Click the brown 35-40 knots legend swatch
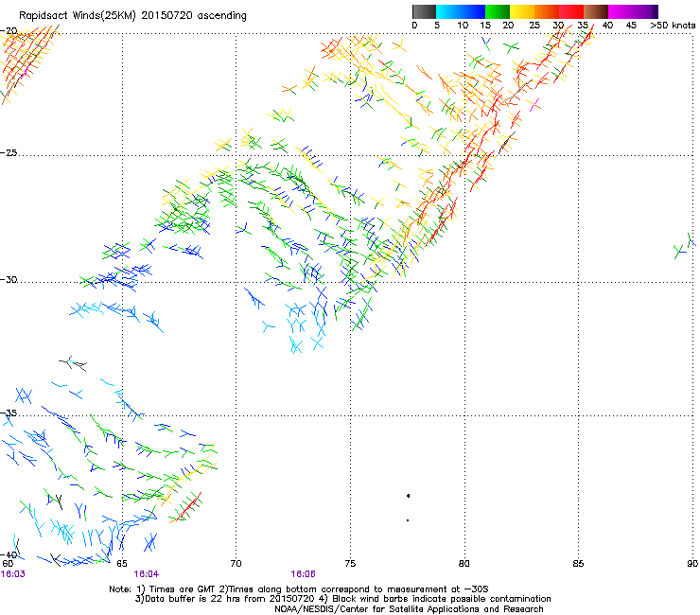 [596, 11]
